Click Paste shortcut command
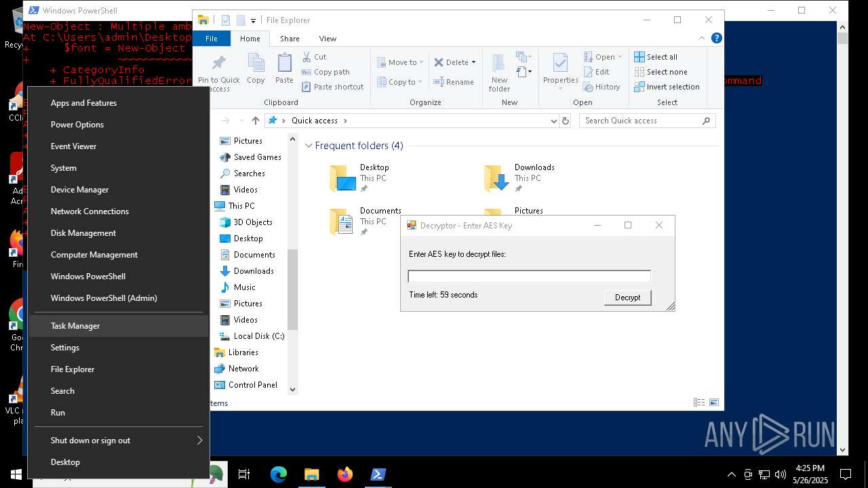This screenshot has height=488, width=868. (x=333, y=87)
